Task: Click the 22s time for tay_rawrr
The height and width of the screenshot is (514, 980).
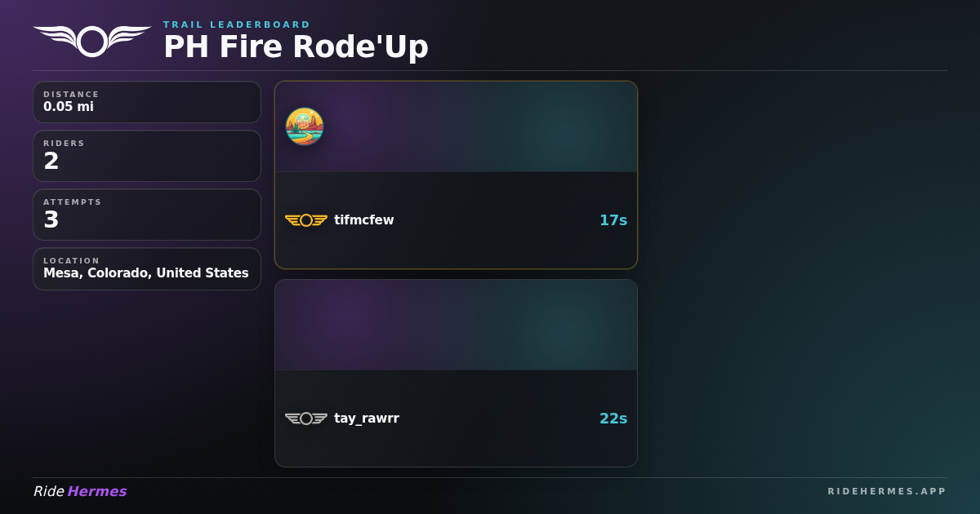Action: [613, 419]
